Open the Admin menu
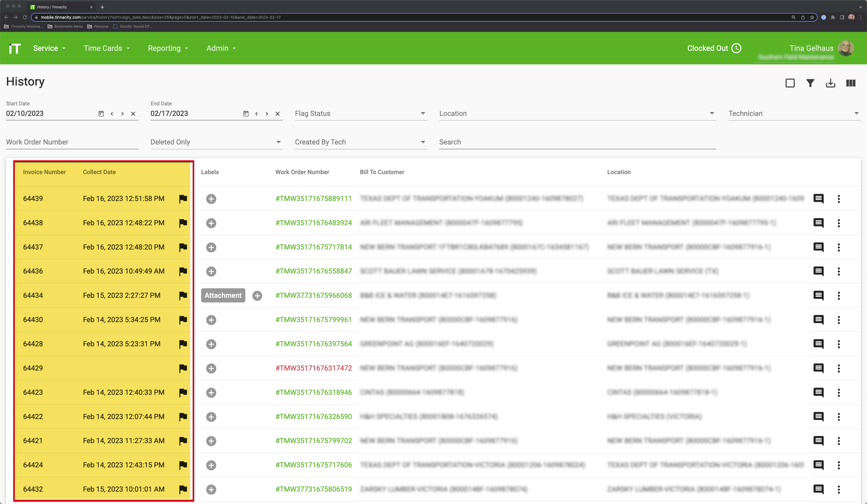This screenshot has height=504, width=867. [221, 48]
